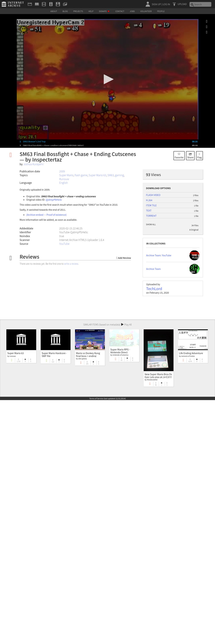
Task: Open FLASH VIDEO download option
Action: coord(153,195)
